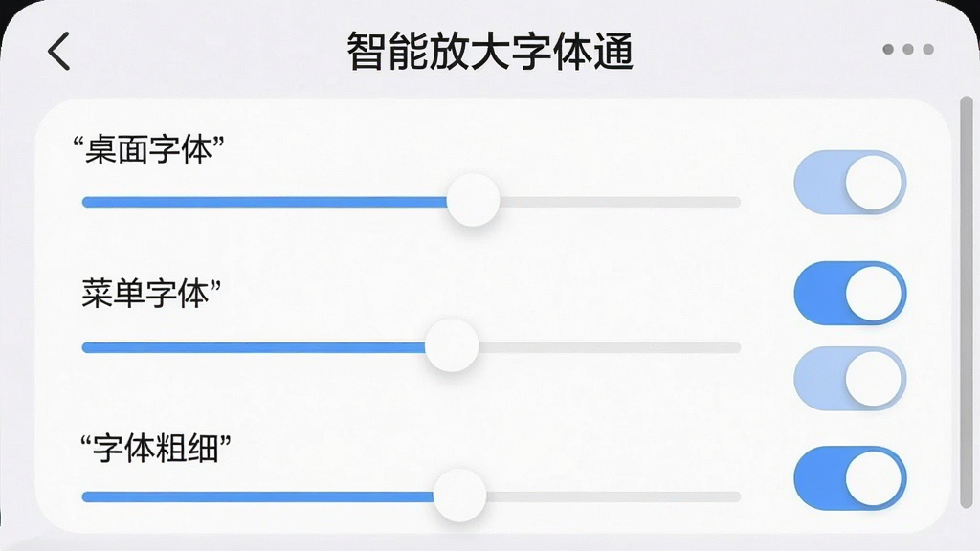
Task: Go back using the left arrow icon
Action: pos(58,51)
